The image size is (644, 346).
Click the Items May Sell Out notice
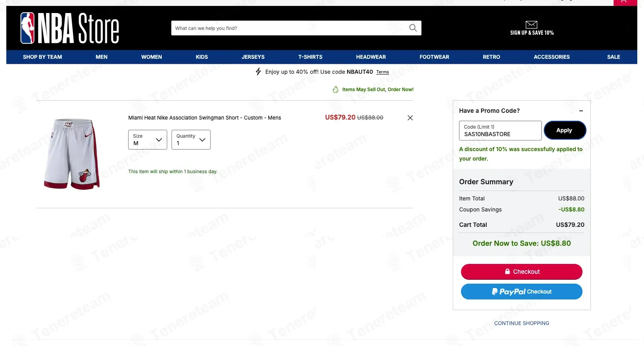[x=378, y=90]
